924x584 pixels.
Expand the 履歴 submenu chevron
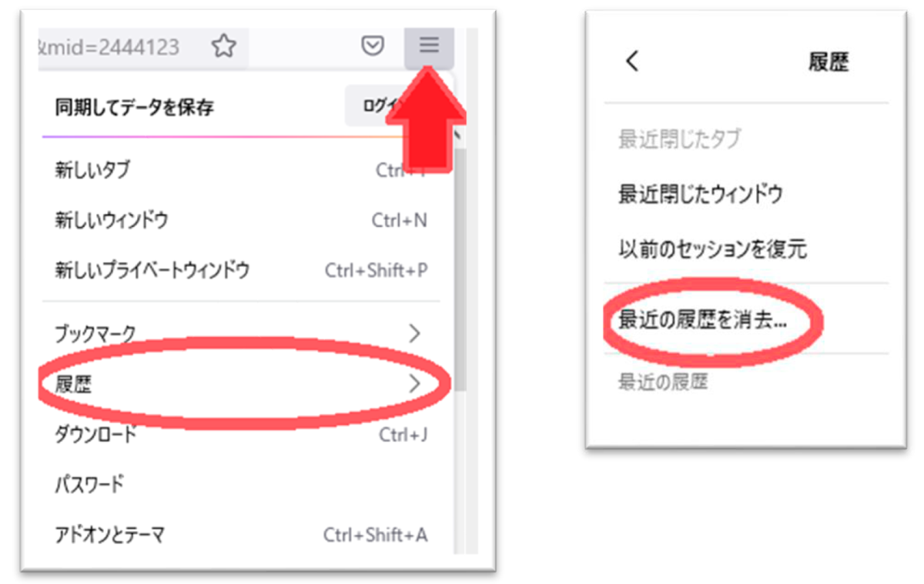[x=415, y=383]
